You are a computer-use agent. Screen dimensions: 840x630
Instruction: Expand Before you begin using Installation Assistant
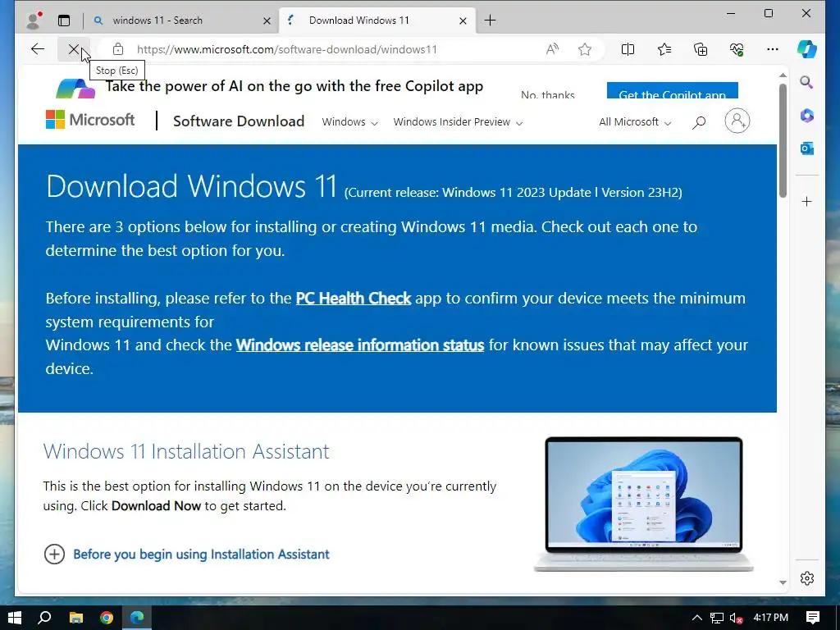pyautogui.click(x=186, y=554)
